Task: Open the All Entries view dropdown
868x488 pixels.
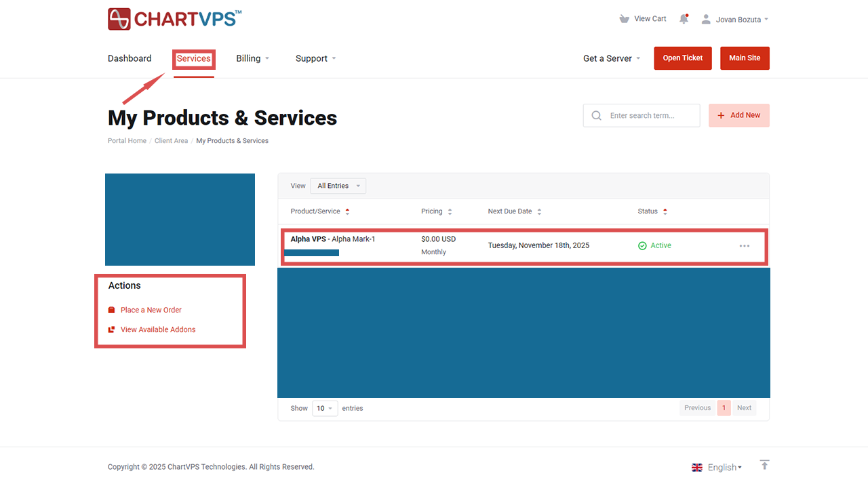Action: point(338,186)
